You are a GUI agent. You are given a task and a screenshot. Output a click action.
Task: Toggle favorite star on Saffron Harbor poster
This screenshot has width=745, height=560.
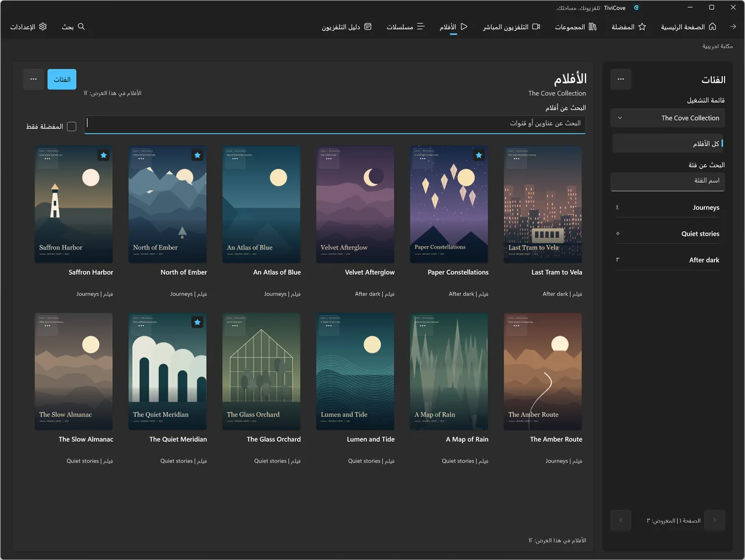point(104,155)
